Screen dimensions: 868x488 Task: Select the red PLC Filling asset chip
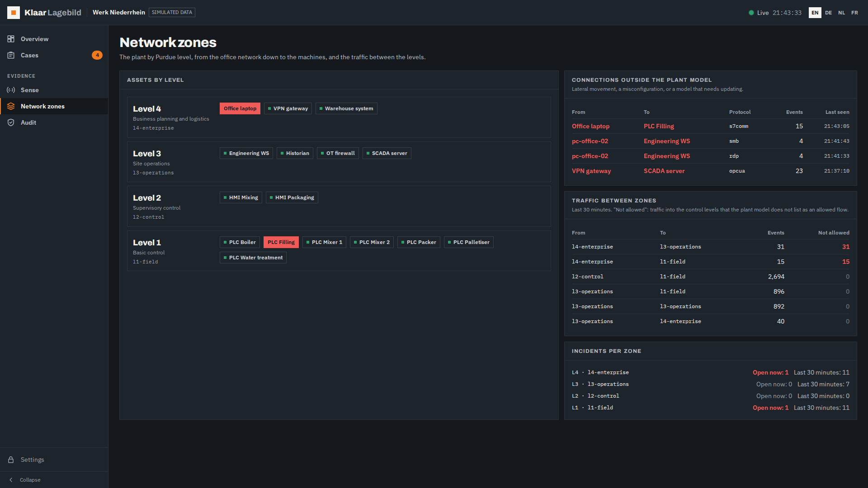(x=281, y=242)
